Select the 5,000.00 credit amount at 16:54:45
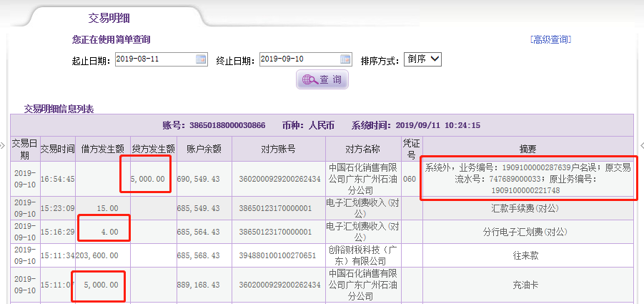Viewport: 644px width, 304px height. tap(148, 178)
